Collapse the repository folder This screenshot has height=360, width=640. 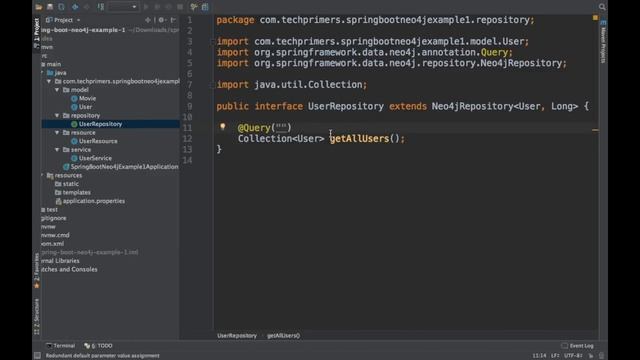(57, 116)
